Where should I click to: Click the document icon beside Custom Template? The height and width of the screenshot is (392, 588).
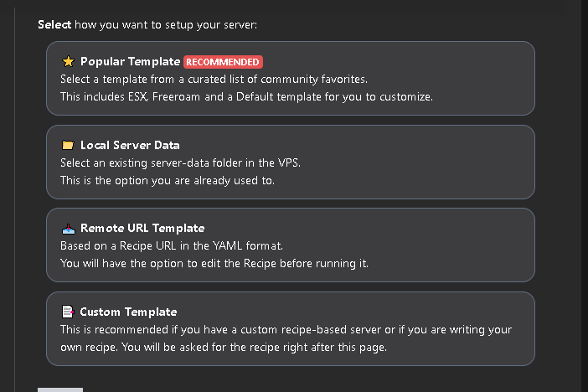click(68, 312)
